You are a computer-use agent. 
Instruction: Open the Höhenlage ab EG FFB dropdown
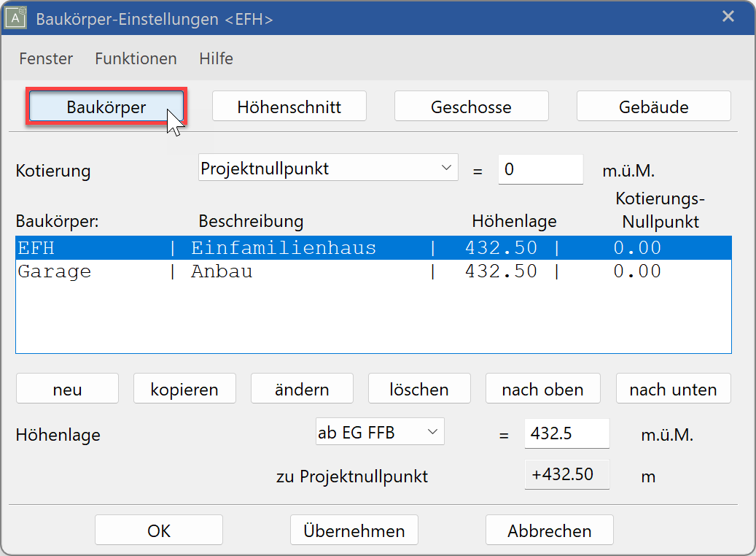tap(380, 431)
